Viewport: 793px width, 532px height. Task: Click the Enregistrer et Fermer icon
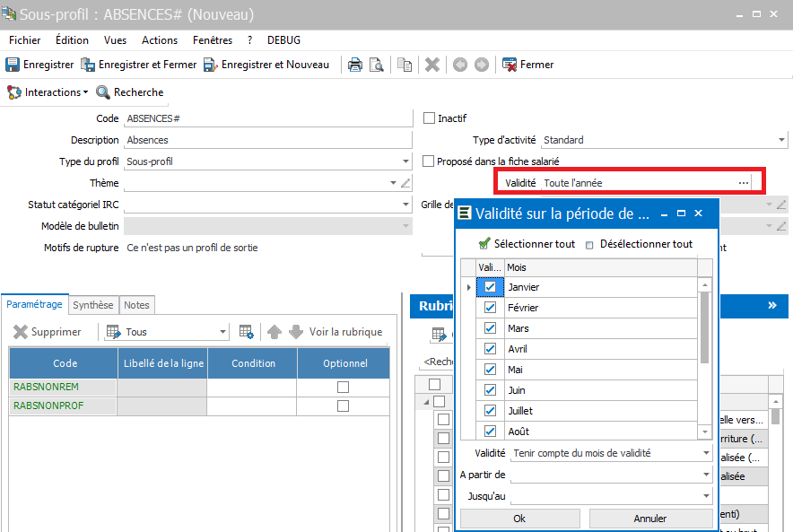coord(88,65)
